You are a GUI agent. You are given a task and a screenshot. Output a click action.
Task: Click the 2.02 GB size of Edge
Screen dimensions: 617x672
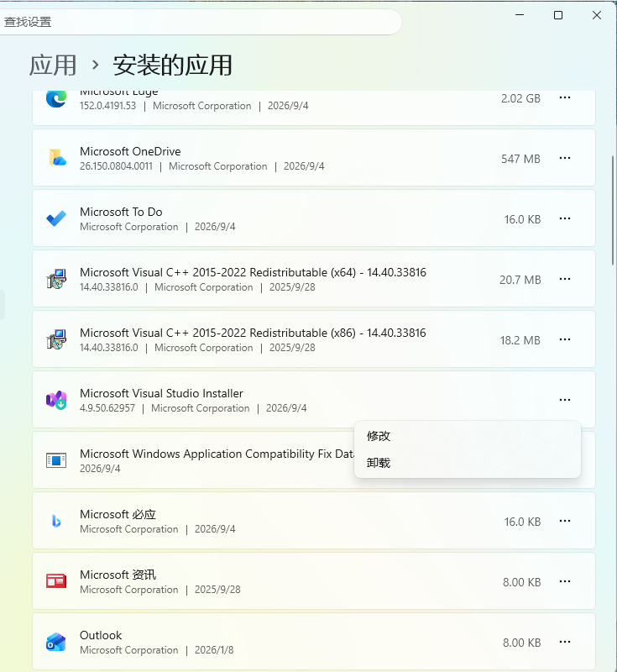pos(520,98)
